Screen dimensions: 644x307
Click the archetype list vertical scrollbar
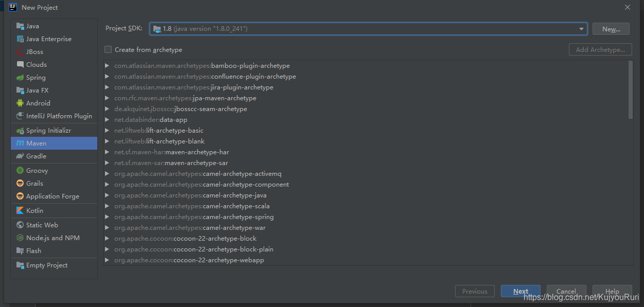(631, 89)
